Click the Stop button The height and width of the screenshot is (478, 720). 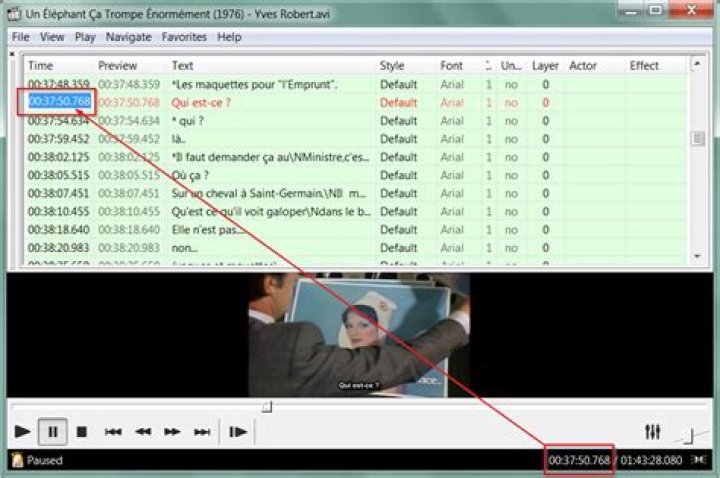point(82,432)
